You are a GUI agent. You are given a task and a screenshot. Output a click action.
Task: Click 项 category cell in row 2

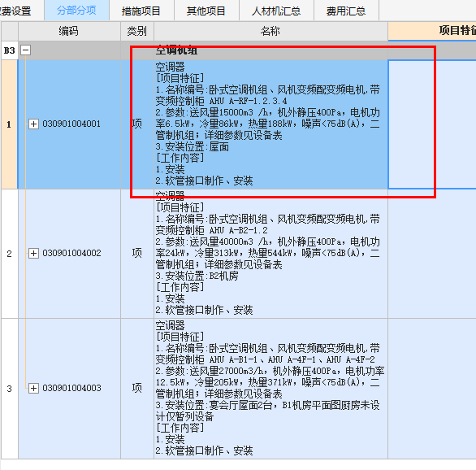[x=137, y=254]
